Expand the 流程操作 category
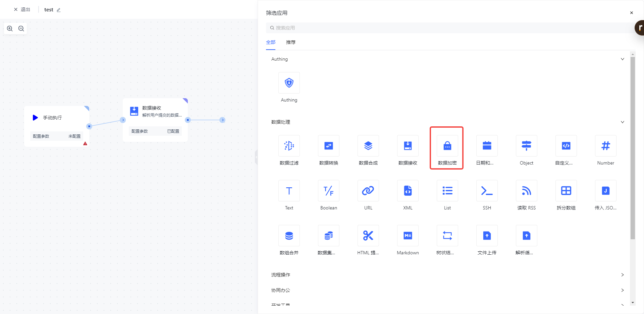 point(622,275)
